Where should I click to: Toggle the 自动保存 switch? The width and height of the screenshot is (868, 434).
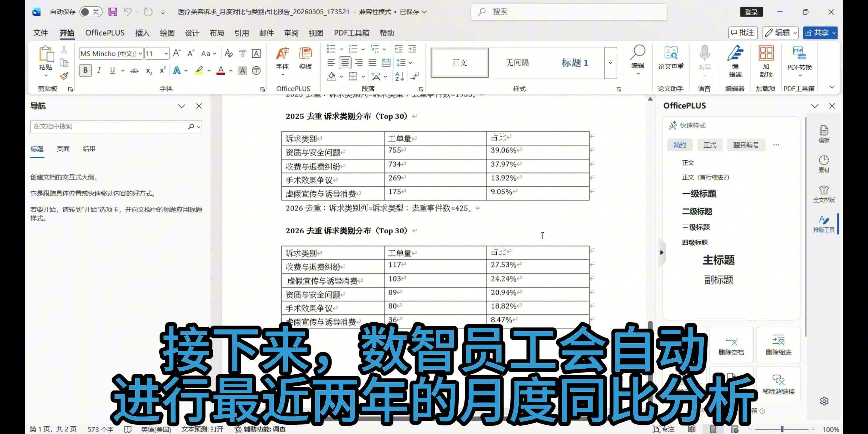(x=91, y=12)
